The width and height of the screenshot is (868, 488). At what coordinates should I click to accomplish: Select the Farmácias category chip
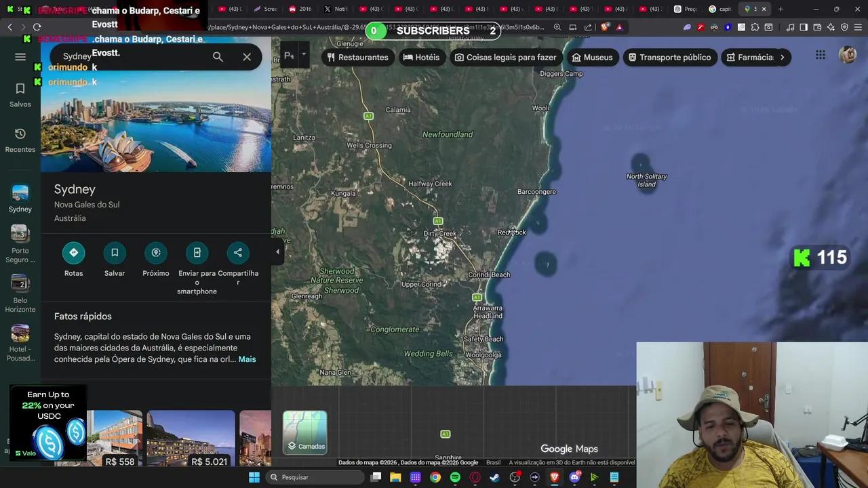749,57
